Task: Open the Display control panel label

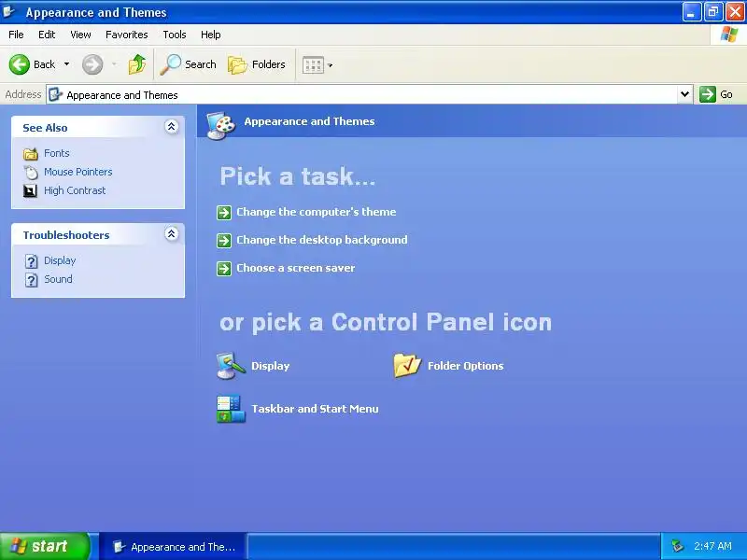Action: (271, 366)
